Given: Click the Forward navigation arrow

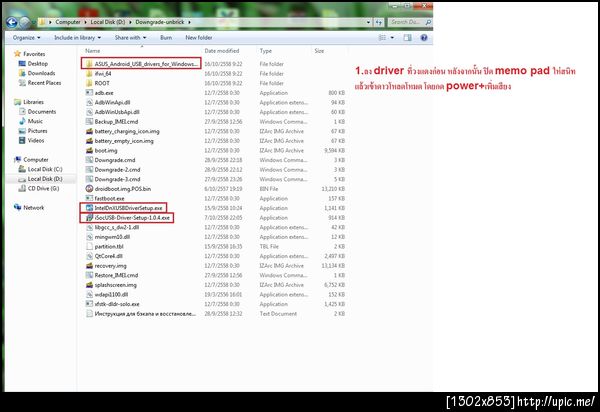Looking at the screenshot, I should pos(25,23).
